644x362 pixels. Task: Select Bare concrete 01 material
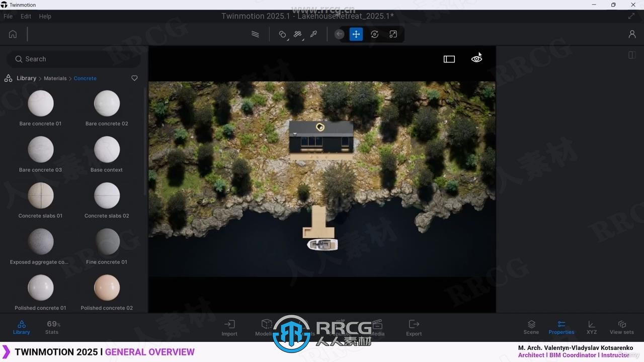41,103
